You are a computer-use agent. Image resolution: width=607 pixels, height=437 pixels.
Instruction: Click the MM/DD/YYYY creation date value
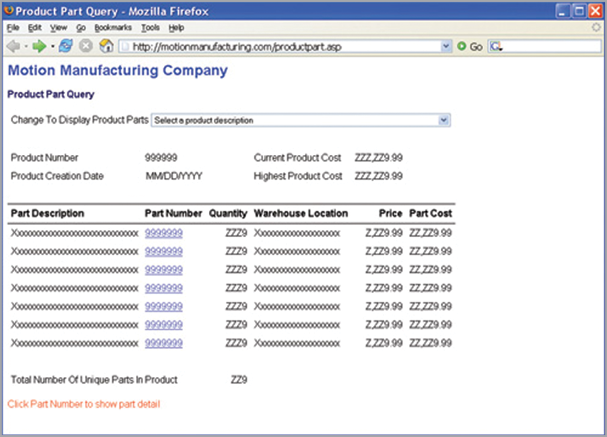coord(174,176)
